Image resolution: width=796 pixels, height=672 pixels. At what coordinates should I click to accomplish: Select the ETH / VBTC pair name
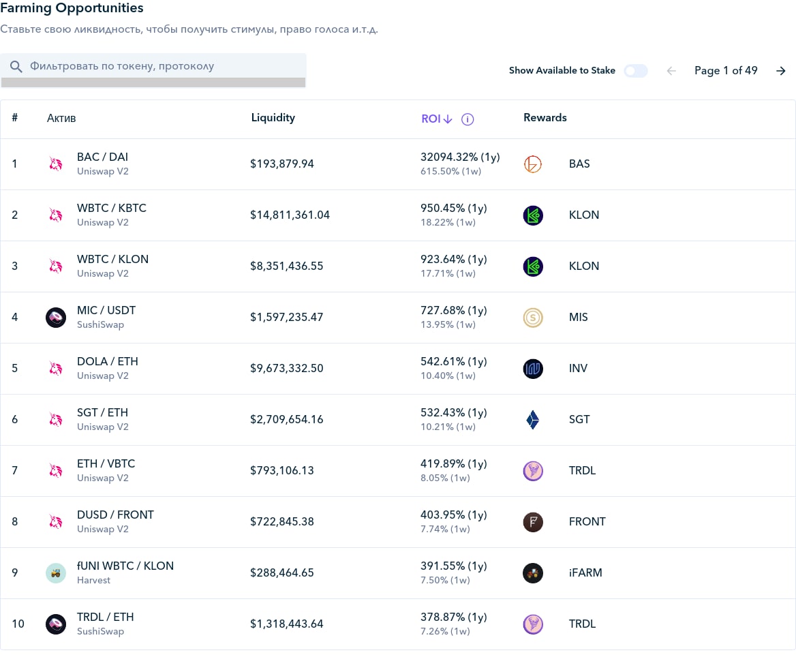click(106, 464)
